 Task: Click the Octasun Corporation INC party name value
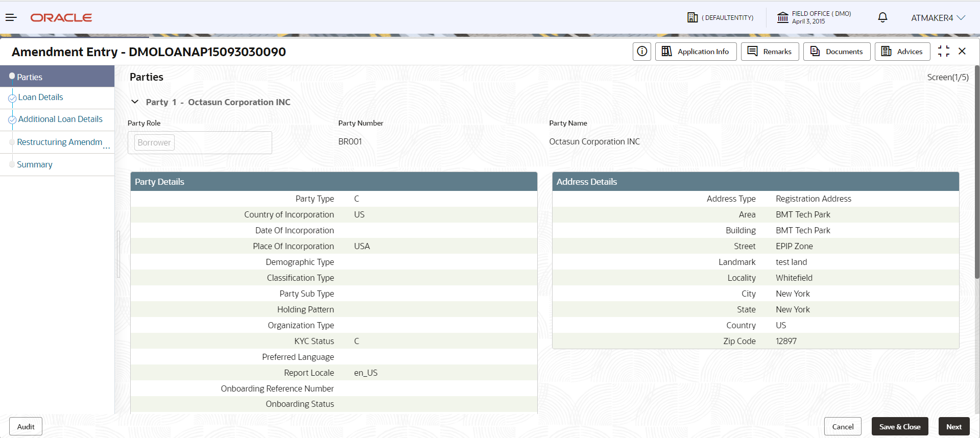[594, 141]
